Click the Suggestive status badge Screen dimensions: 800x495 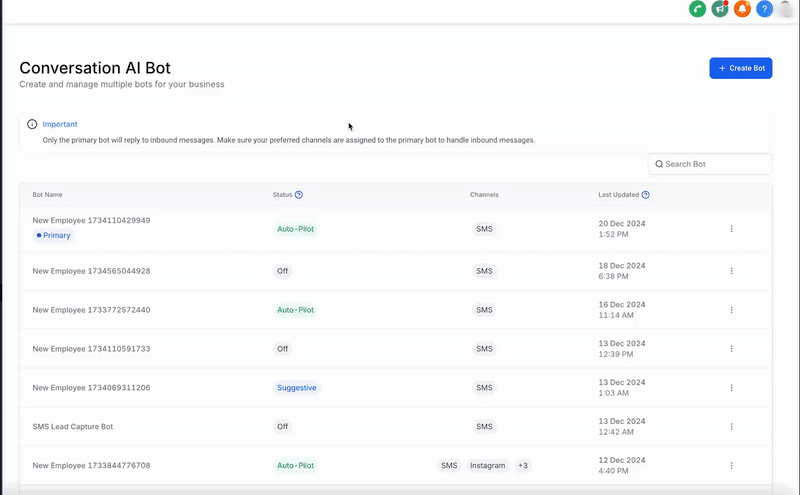coord(296,388)
